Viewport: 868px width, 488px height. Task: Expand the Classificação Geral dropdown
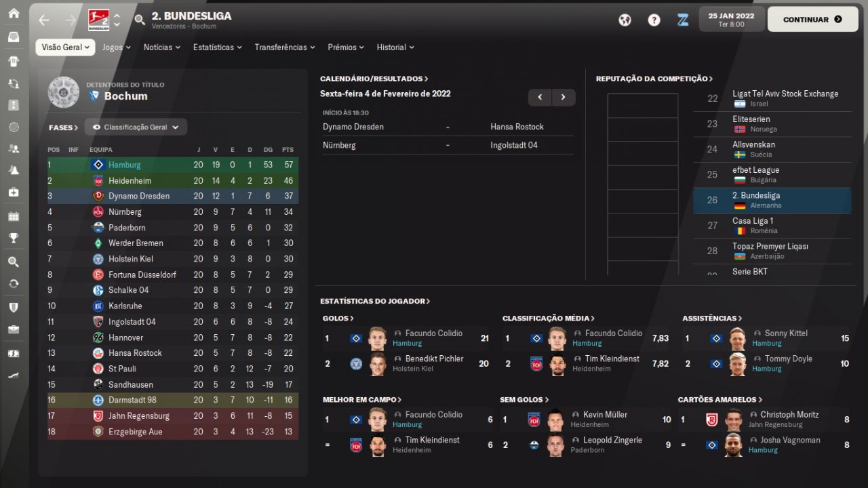136,127
